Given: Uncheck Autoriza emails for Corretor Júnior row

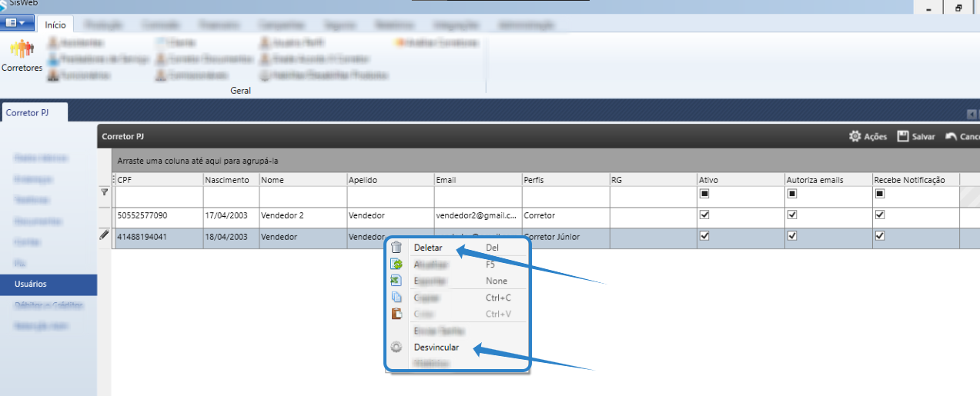Looking at the screenshot, I should pyautogui.click(x=791, y=236).
